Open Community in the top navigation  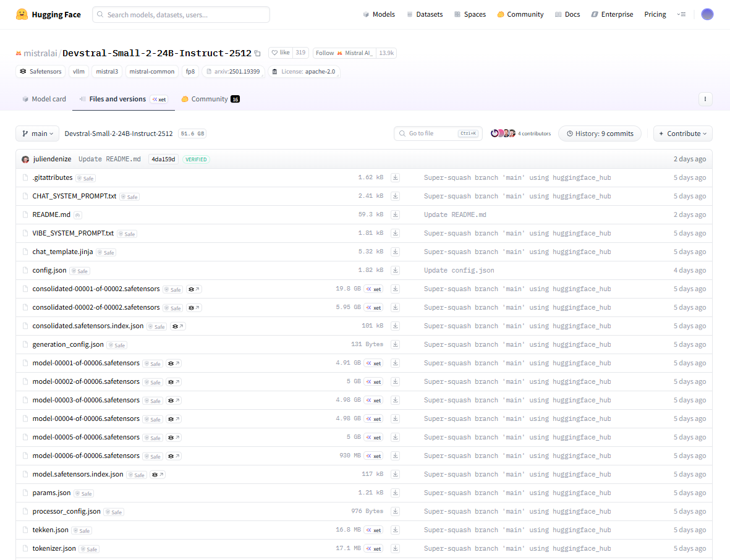520,14
